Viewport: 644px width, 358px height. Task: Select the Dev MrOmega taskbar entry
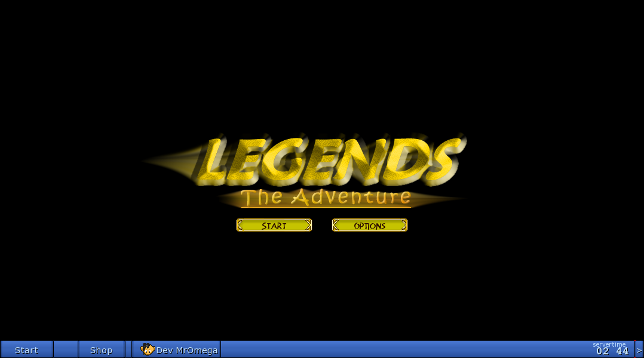[x=176, y=350]
